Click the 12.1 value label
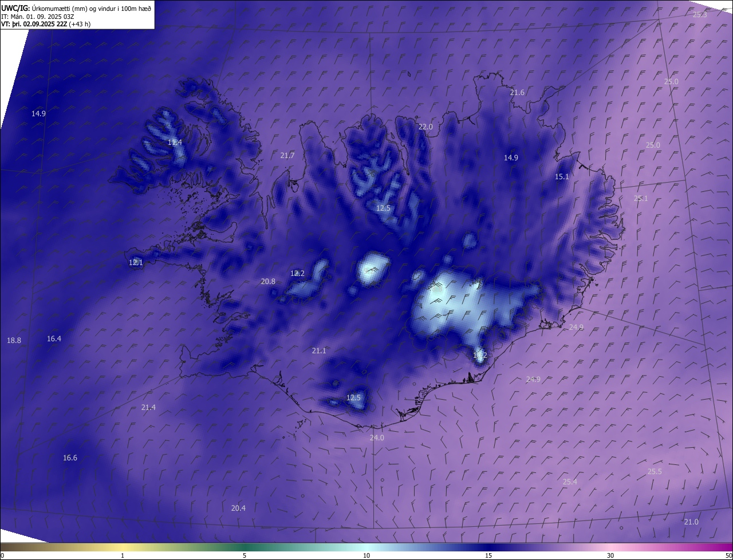The image size is (733, 560). click(136, 262)
